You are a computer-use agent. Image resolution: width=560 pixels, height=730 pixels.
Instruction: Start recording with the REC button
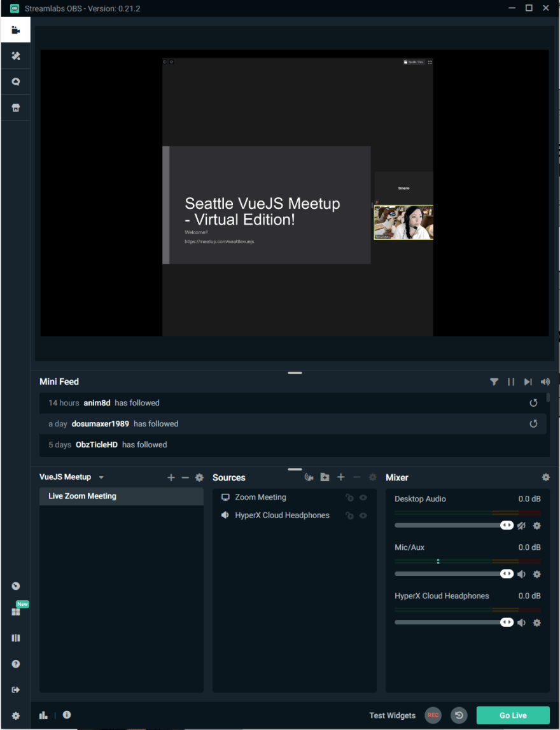[433, 715]
